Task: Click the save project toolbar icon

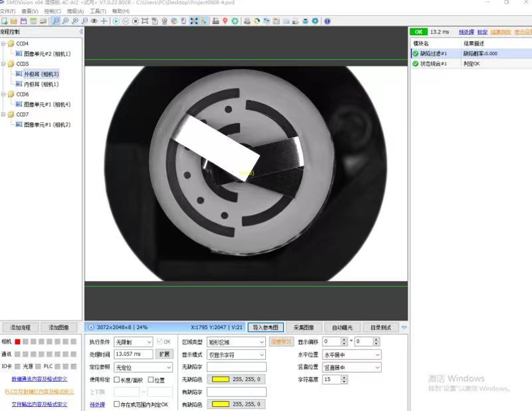Action: 23,21
